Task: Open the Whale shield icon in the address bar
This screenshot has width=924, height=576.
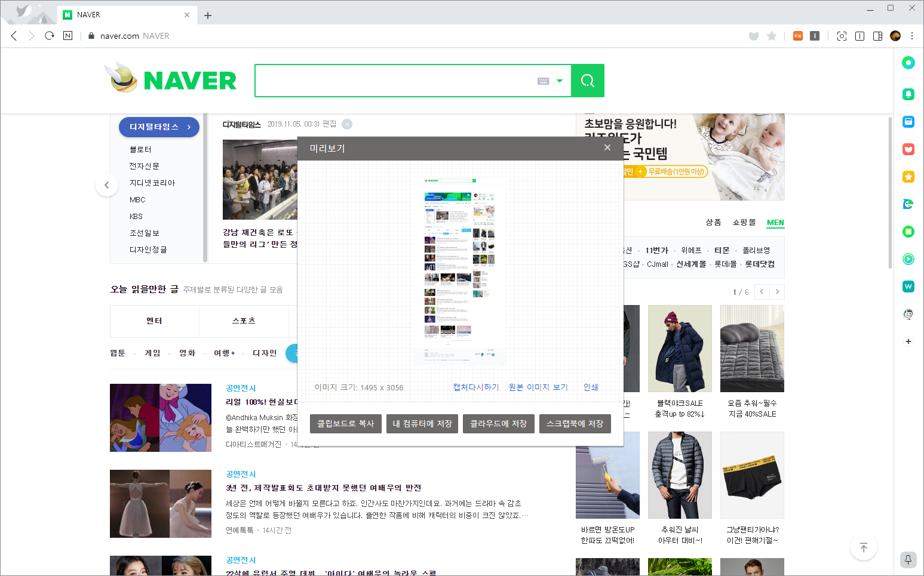Action: [x=754, y=36]
